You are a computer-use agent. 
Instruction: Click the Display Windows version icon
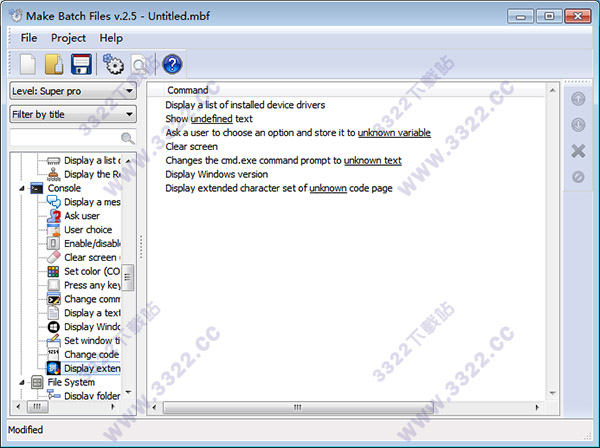(x=53, y=327)
